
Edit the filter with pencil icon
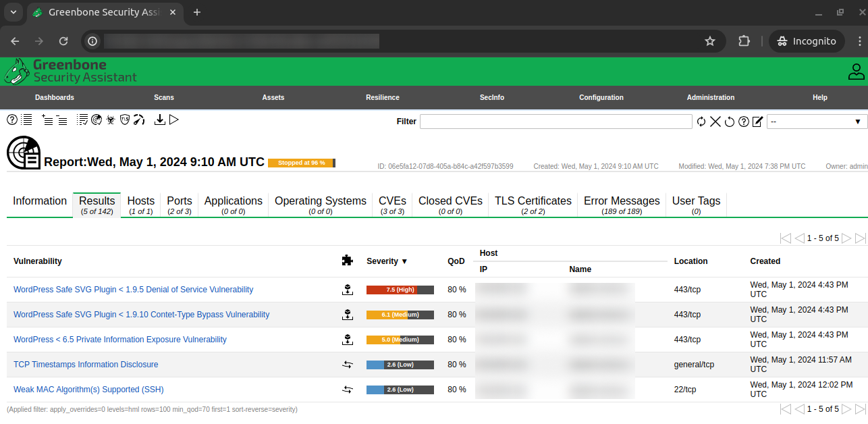pyautogui.click(x=757, y=122)
